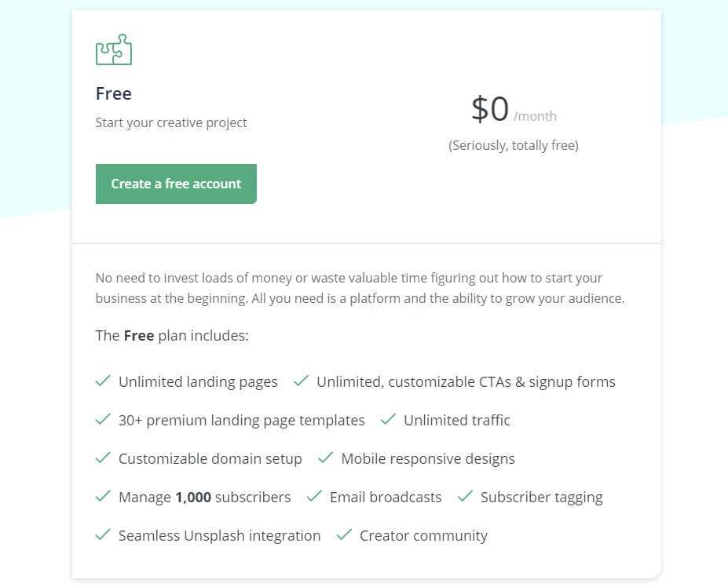Screen dimensions: 728x587
Task: Click the checkmark beside Unlimited landing pages
Action: click(x=103, y=381)
